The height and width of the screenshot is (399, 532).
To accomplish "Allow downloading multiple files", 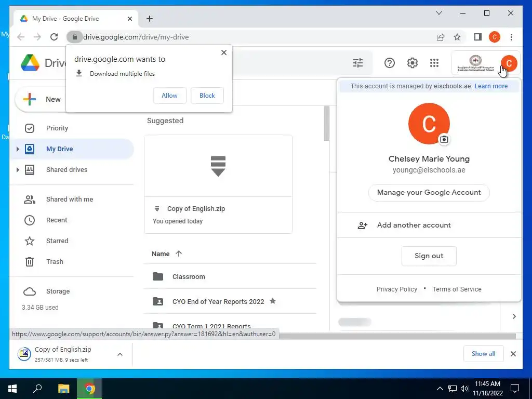I will pyautogui.click(x=170, y=96).
